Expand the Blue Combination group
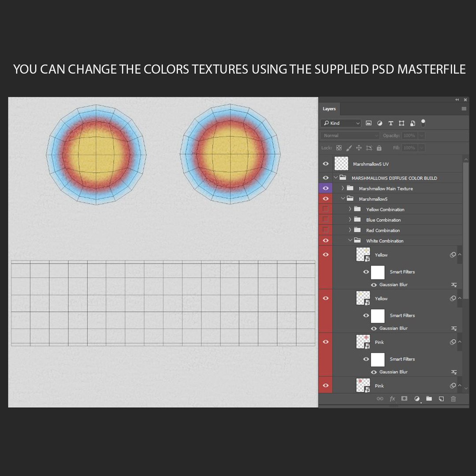The width and height of the screenshot is (476, 476). click(350, 219)
